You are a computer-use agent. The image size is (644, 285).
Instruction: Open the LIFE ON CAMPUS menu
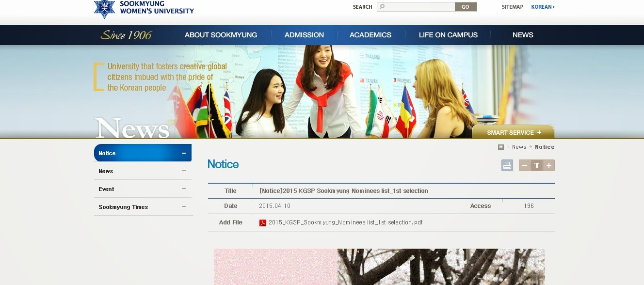click(448, 35)
